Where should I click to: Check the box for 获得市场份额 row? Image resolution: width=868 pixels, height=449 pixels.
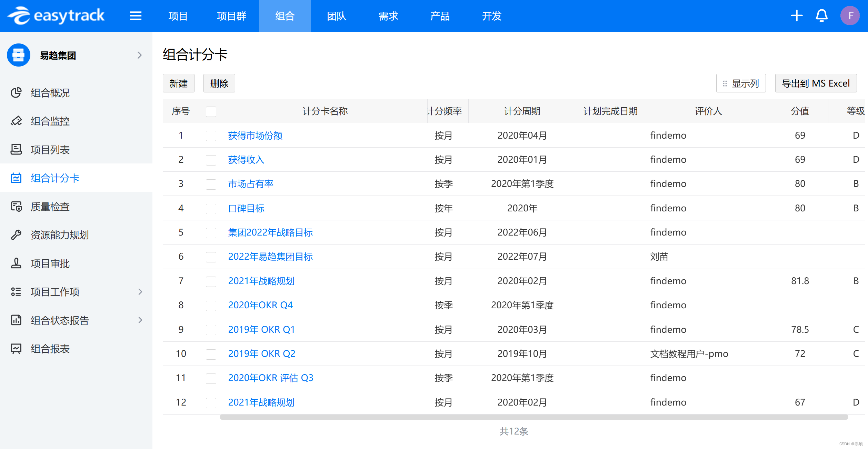tap(211, 136)
